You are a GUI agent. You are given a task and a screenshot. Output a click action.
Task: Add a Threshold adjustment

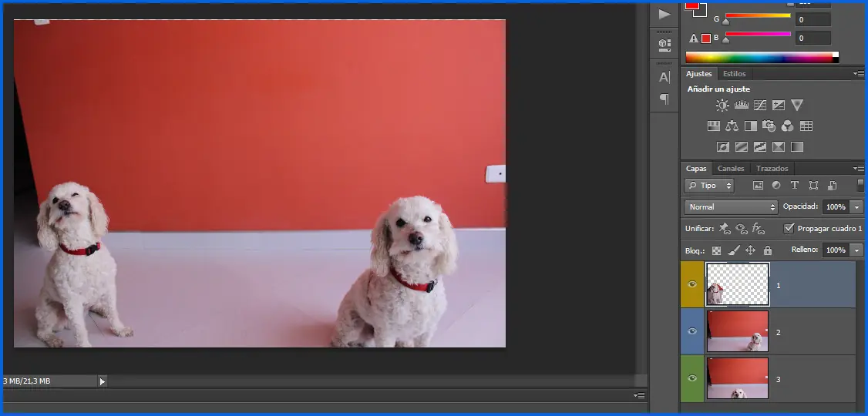(x=760, y=147)
